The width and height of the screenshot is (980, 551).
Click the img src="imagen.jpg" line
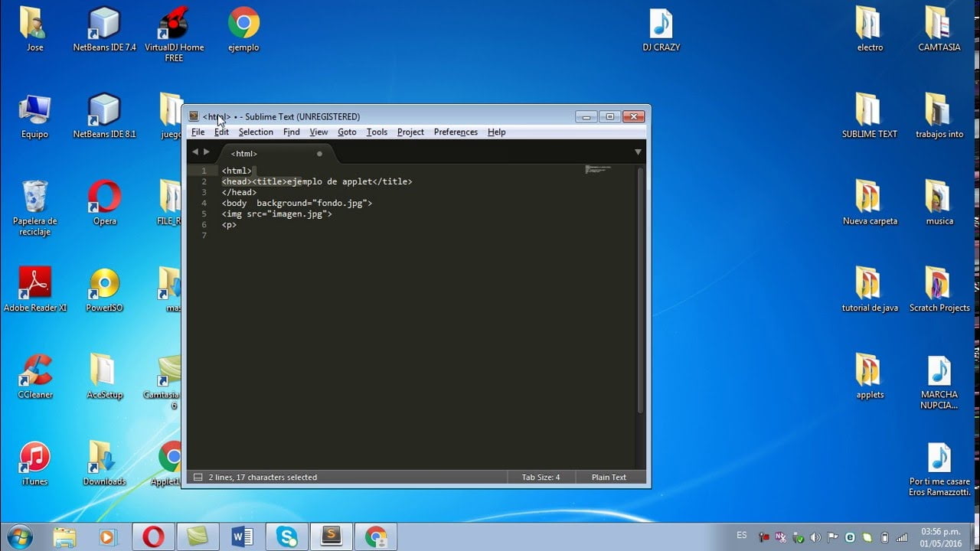click(276, 214)
